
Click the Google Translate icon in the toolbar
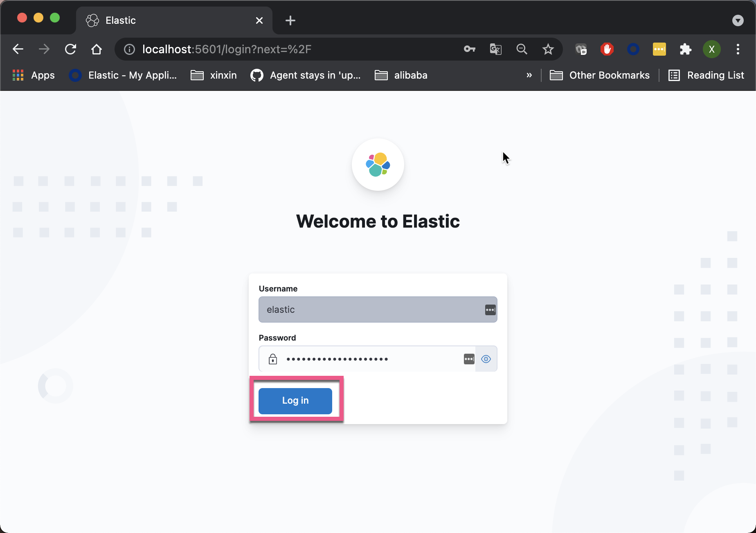[x=495, y=49]
